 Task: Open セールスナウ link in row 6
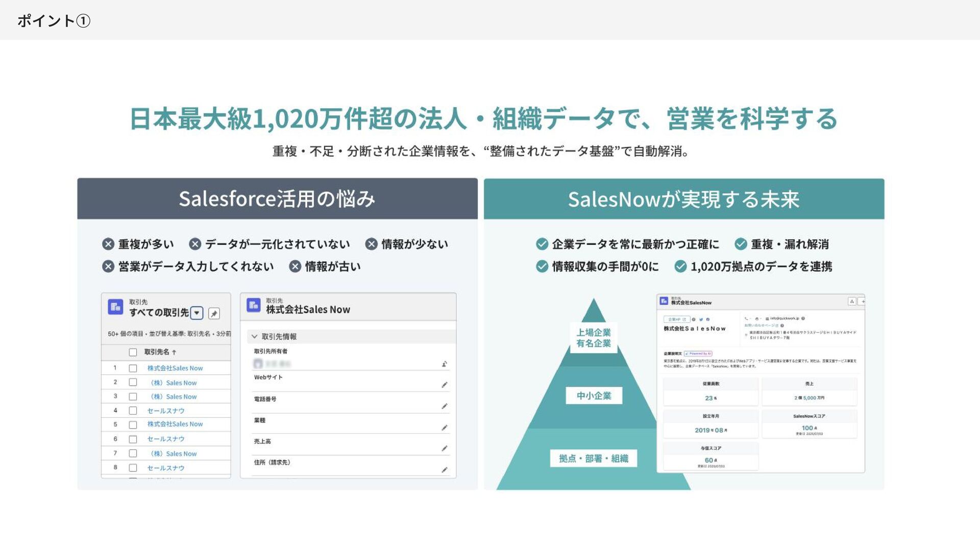pyautogui.click(x=166, y=439)
